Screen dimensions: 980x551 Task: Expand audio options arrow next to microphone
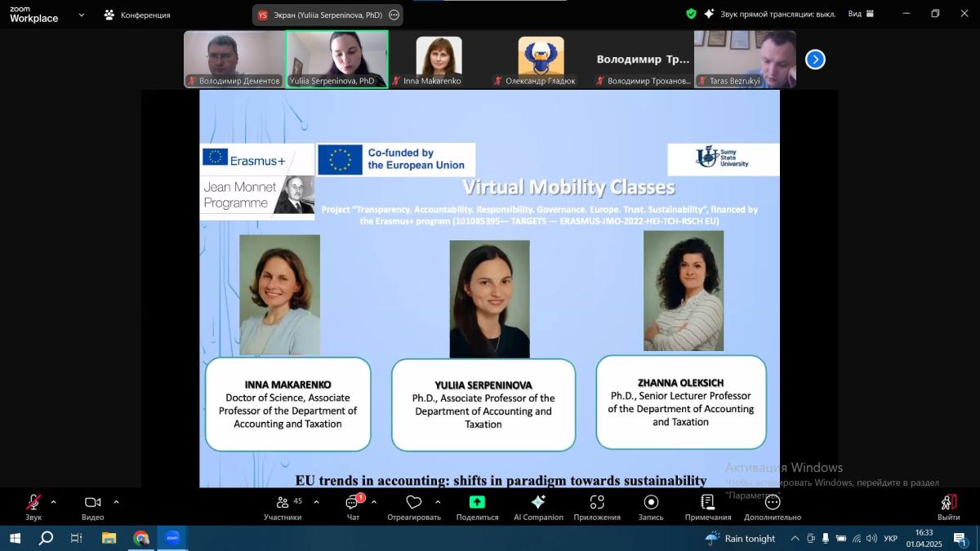click(54, 502)
